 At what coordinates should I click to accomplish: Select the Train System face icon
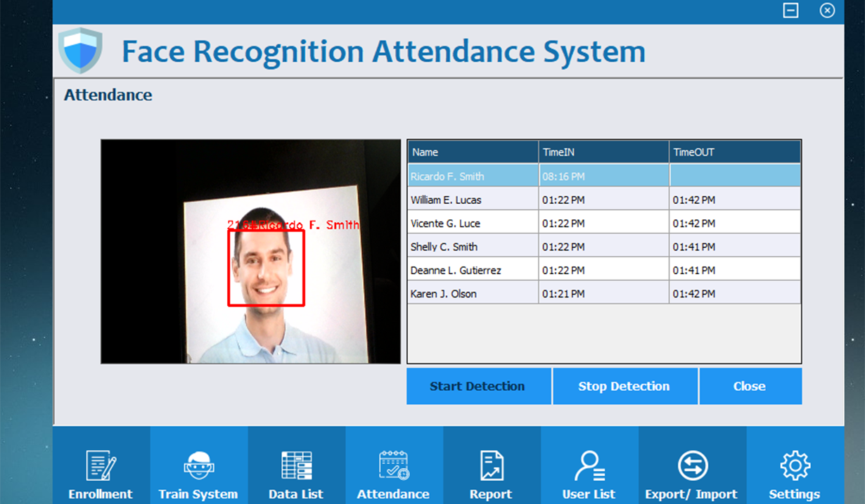pos(198,466)
